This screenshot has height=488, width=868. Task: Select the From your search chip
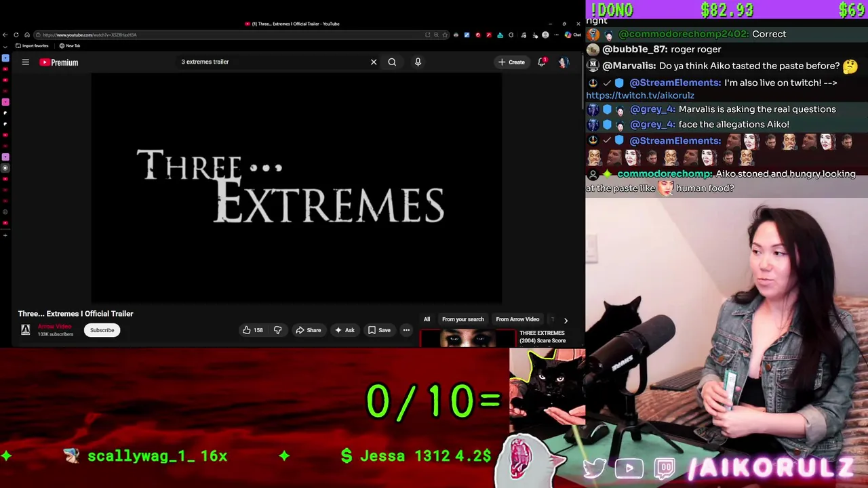(463, 319)
